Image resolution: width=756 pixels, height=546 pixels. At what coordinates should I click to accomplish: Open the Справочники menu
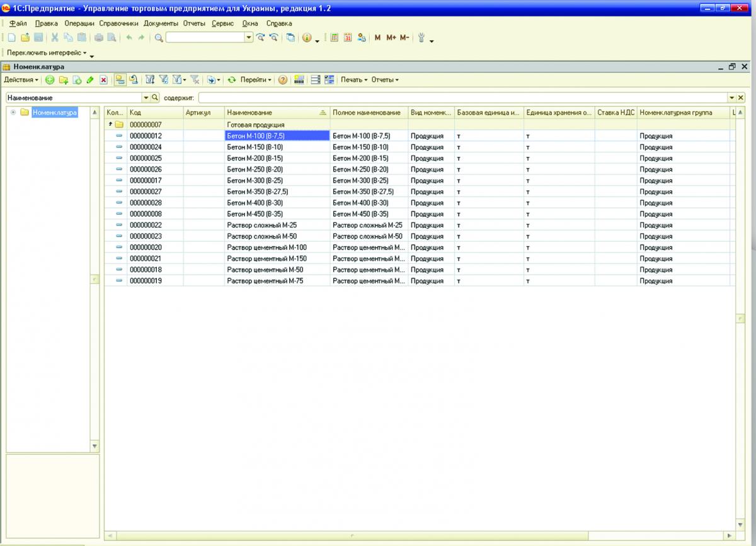[118, 23]
